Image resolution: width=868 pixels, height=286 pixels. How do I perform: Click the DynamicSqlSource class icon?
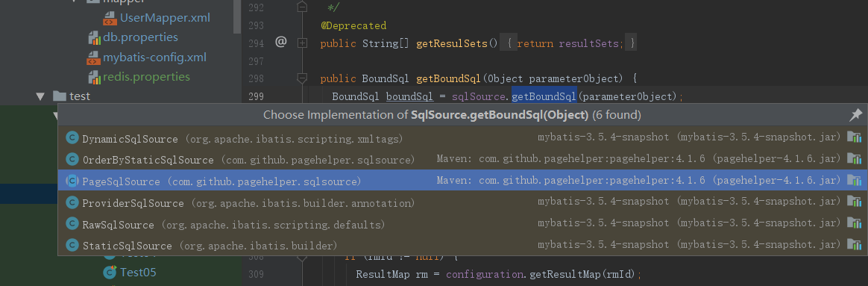click(72, 139)
